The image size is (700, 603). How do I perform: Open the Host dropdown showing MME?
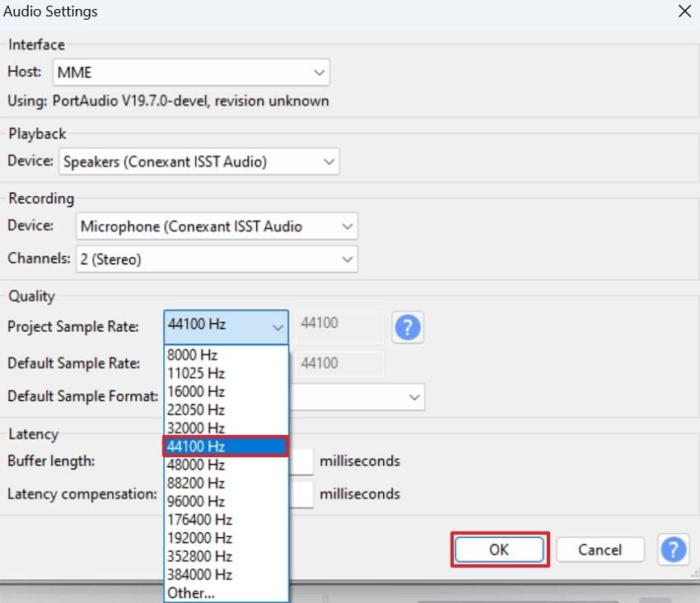pos(191,72)
